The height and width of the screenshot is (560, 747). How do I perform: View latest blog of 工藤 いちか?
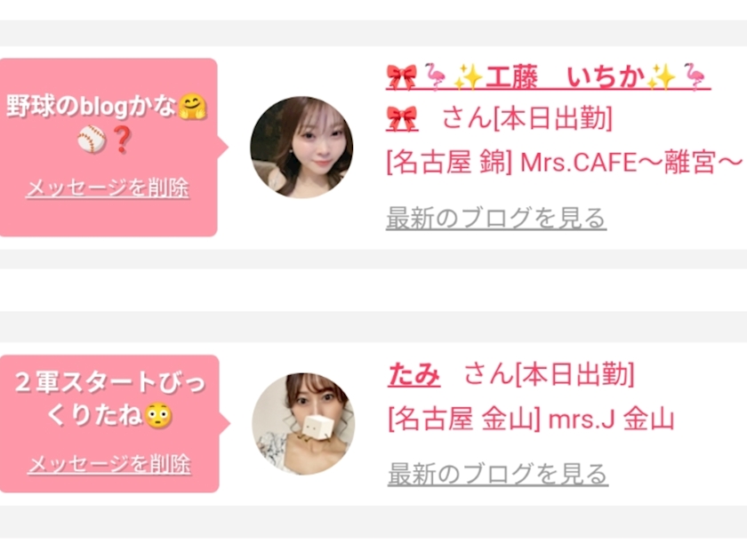[x=496, y=219]
